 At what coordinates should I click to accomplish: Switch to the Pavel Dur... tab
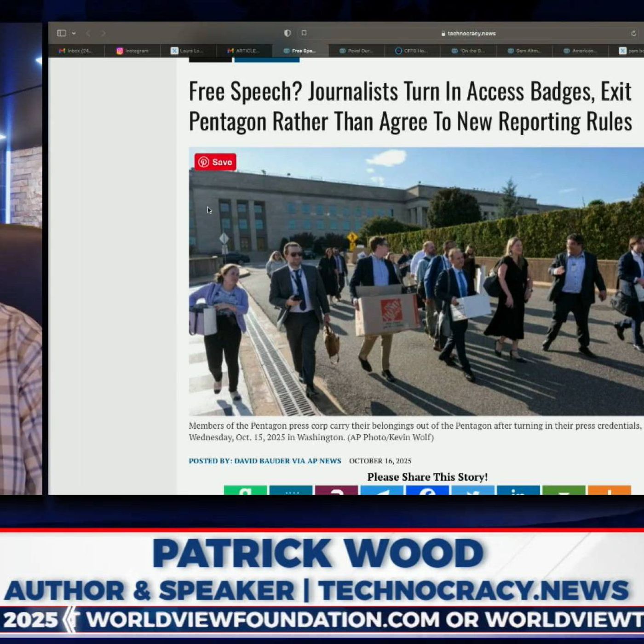coord(356,51)
